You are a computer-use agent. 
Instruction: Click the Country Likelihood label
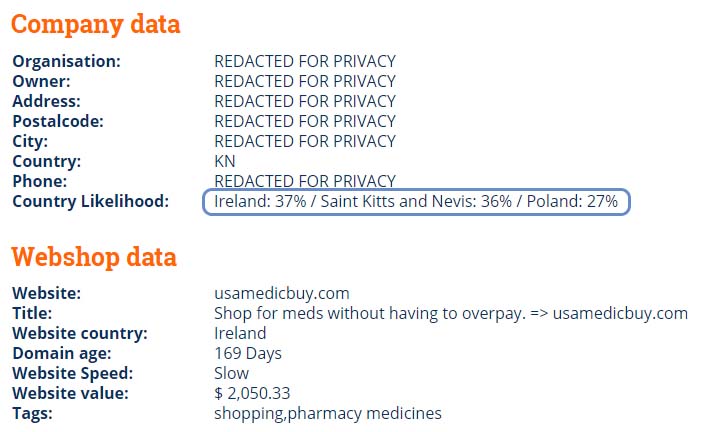pyautogui.click(x=91, y=201)
